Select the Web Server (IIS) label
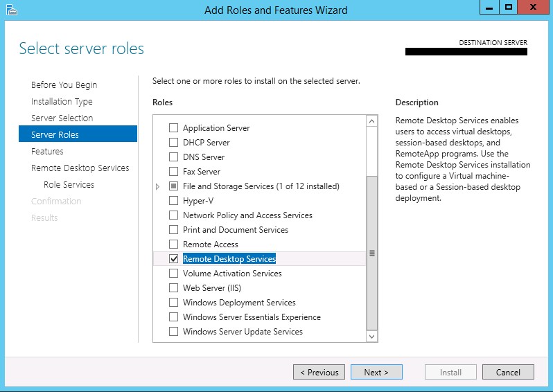The height and width of the screenshot is (392, 553). tap(212, 288)
